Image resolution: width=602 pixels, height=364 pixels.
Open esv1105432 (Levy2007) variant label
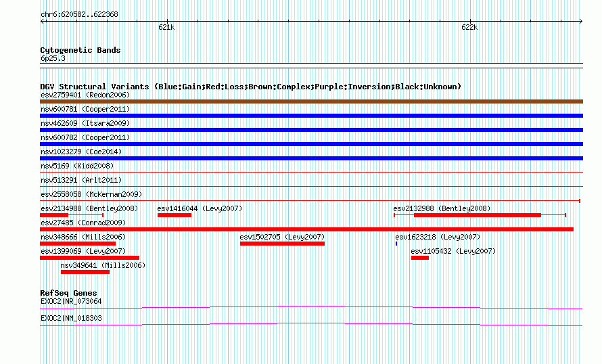[453, 251]
